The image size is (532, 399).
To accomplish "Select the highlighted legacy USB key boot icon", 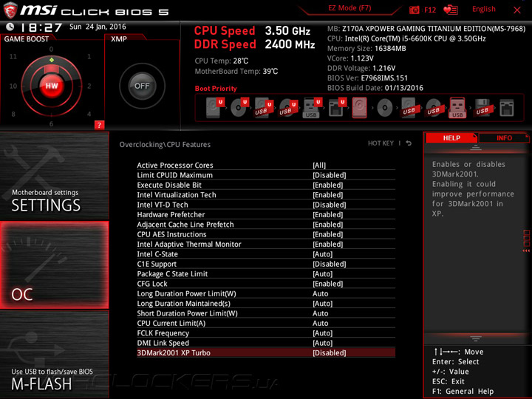I will pyautogui.click(x=457, y=108).
